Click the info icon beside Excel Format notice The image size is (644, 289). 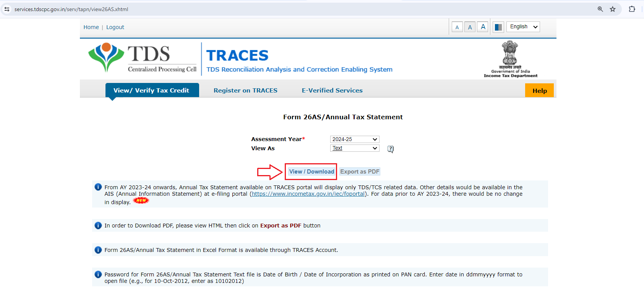click(98, 250)
